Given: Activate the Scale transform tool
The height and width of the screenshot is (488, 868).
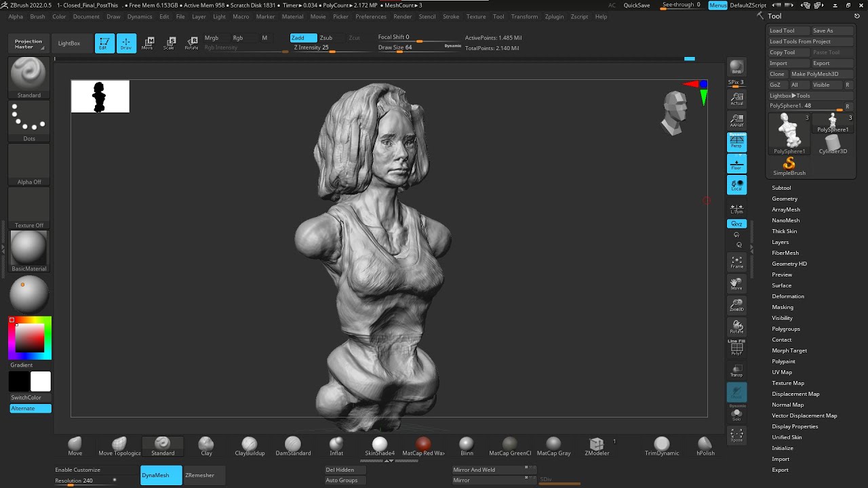Looking at the screenshot, I should [x=170, y=43].
